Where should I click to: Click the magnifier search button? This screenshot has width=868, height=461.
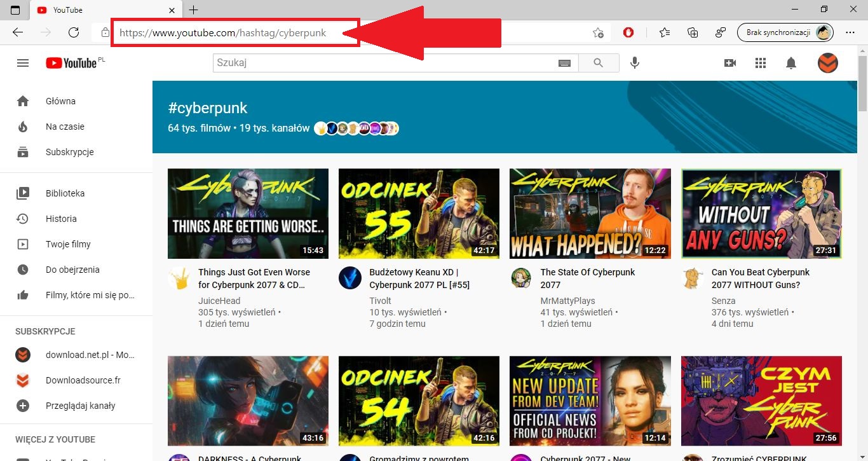(598, 63)
